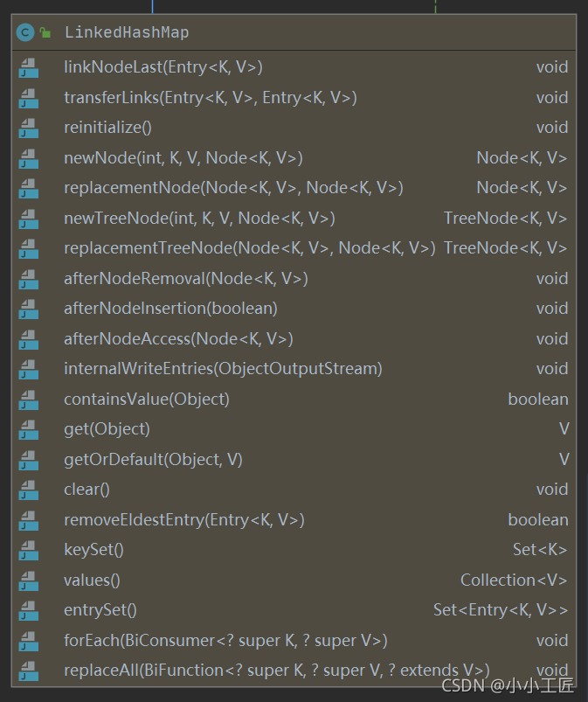Screen dimensions: 588x702
Task: Click the LinkedHashMap class icon
Action: coord(25,33)
